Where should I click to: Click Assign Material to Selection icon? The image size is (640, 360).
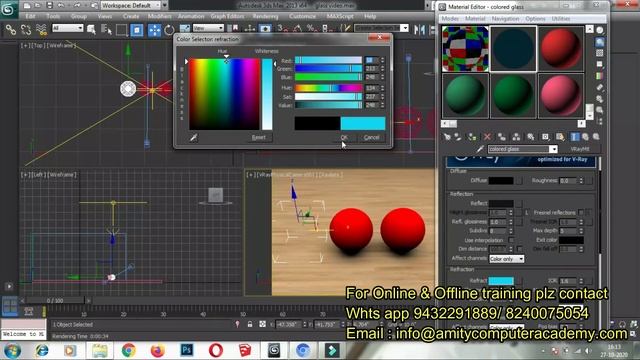(472, 137)
